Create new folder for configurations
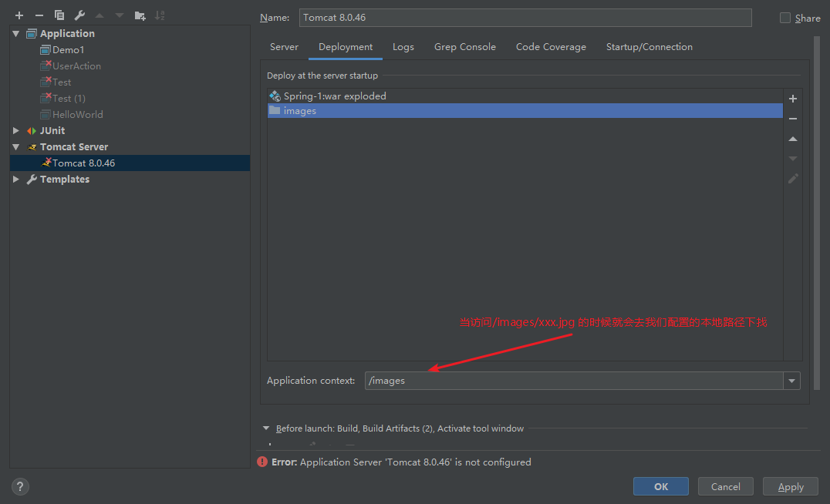This screenshot has width=830, height=504. 140,16
